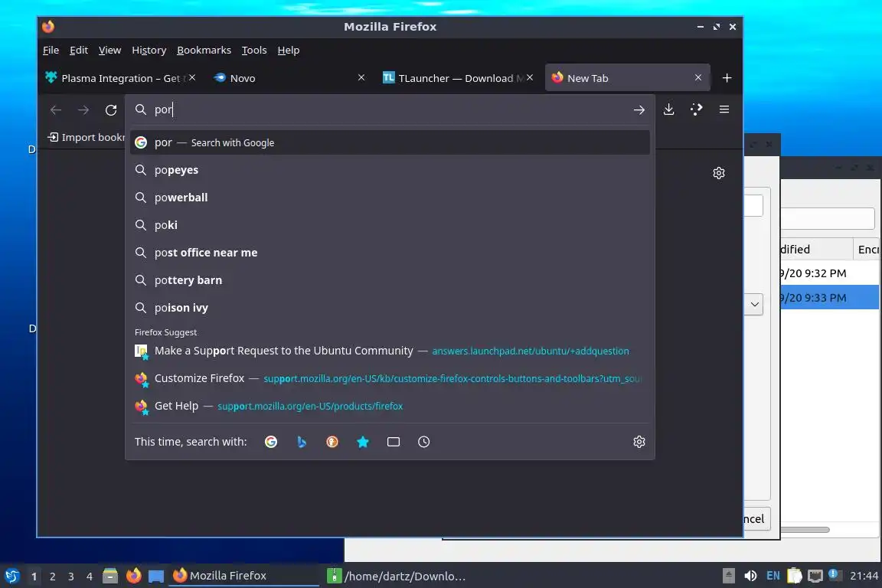Screen dimensions: 882x588
Task: Open search settings gear in dropdown
Action: (639, 442)
